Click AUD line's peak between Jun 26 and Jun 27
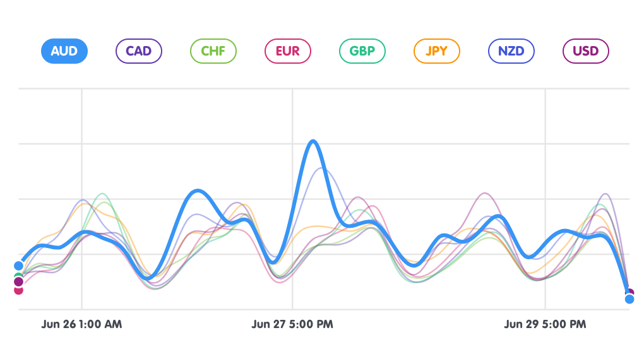This screenshot has width=644, height=347. (x=198, y=191)
